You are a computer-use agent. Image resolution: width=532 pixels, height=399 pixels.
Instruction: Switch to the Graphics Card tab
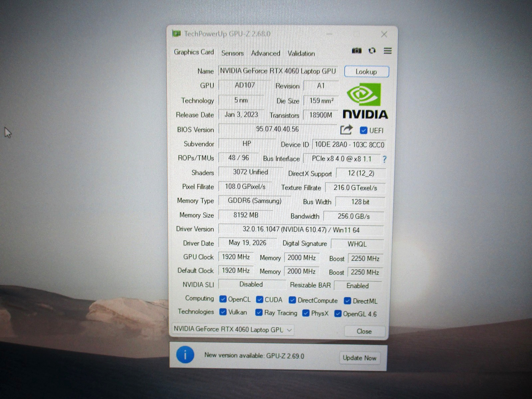pos(194,52)
